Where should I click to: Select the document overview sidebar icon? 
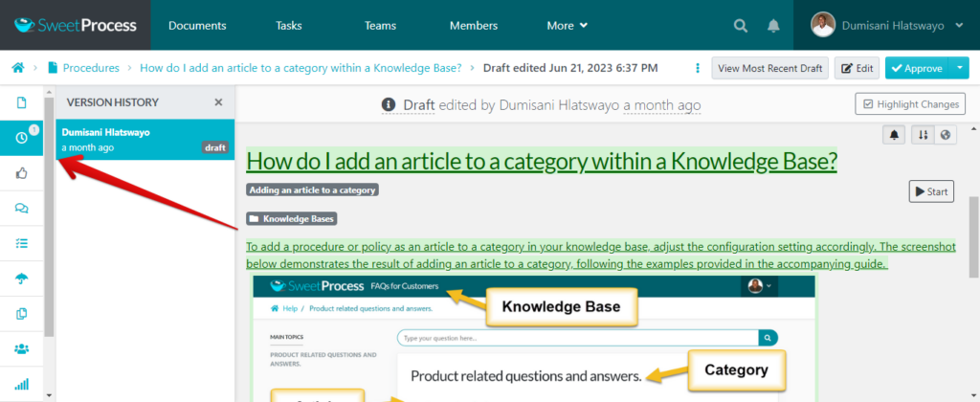click(x=21, y=101)
